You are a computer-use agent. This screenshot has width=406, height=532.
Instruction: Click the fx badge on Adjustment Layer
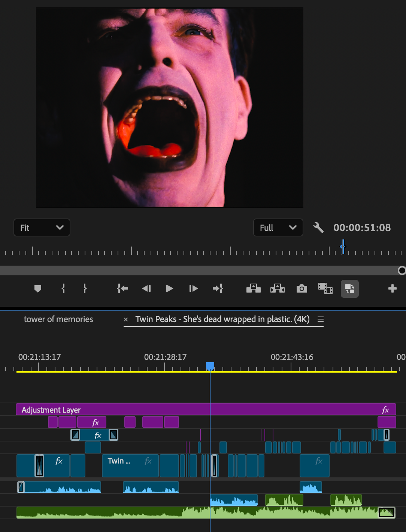coord(385,410)
